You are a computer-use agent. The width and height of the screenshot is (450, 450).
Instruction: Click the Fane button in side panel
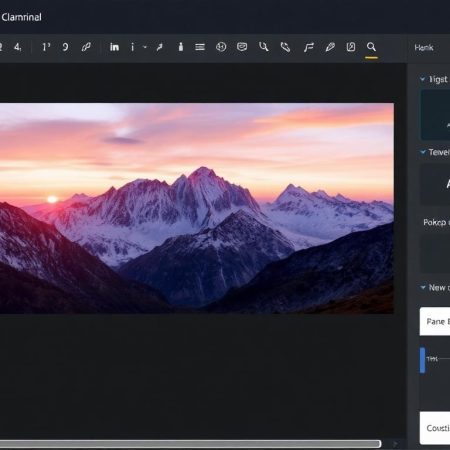435,321
